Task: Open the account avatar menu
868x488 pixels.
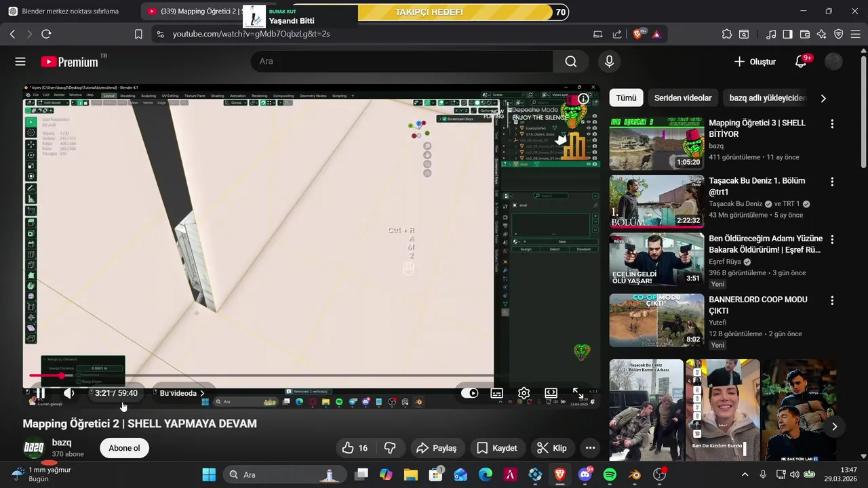Action: pos(833,62)
